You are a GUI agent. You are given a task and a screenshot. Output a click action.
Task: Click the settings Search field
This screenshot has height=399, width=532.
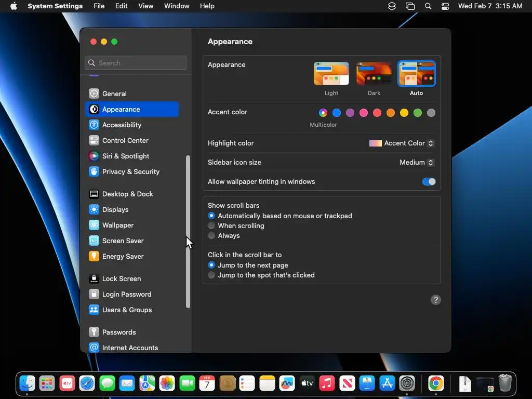136,63
